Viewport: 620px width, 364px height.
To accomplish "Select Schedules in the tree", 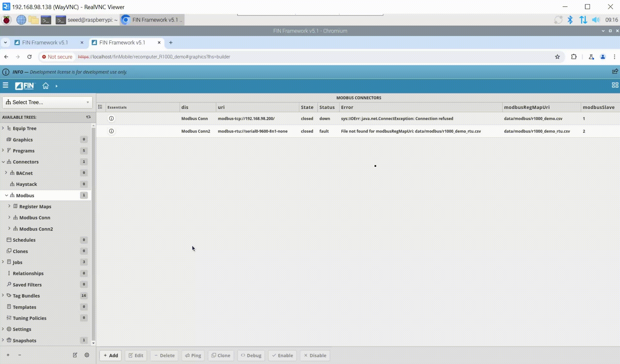I will coord(24,240).
